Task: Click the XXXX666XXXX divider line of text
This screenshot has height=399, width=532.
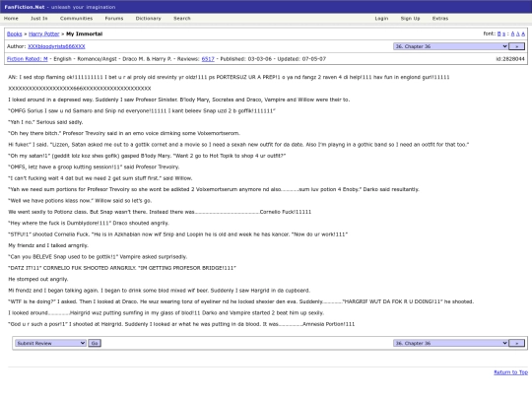Action: tap(80, 89)
